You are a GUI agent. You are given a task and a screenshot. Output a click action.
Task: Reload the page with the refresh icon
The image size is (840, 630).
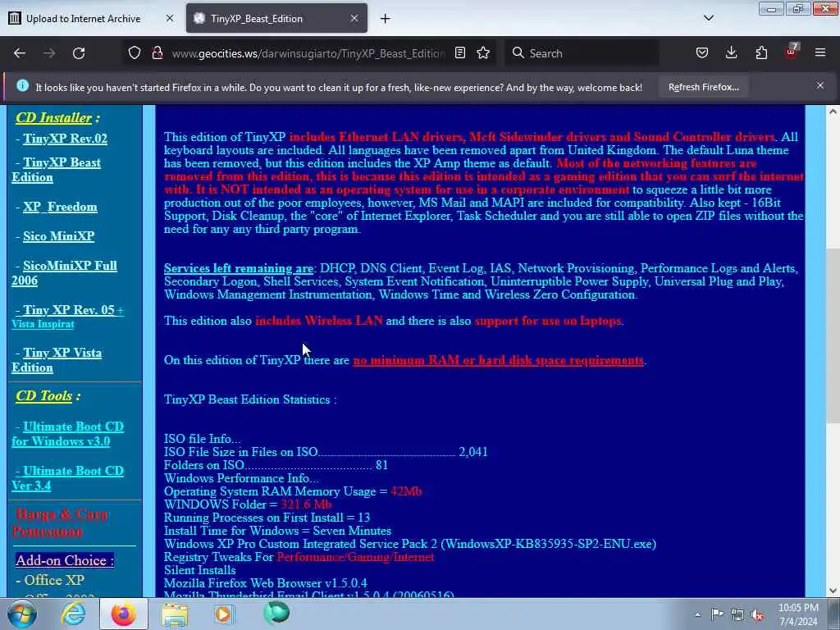(x=79, y=53)
